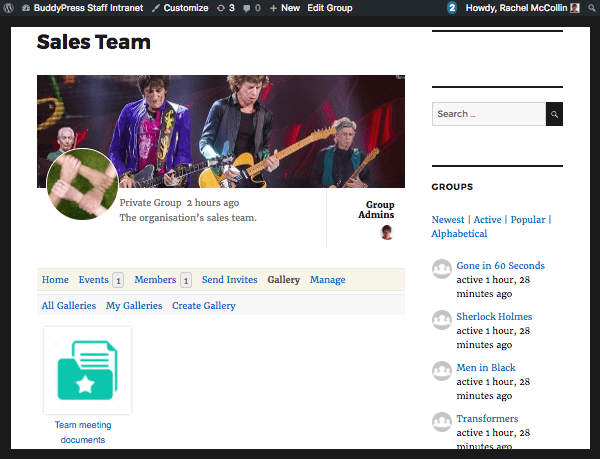
Task: Click the Sherlock Holmes group avatar
Action: click(442, 320)
